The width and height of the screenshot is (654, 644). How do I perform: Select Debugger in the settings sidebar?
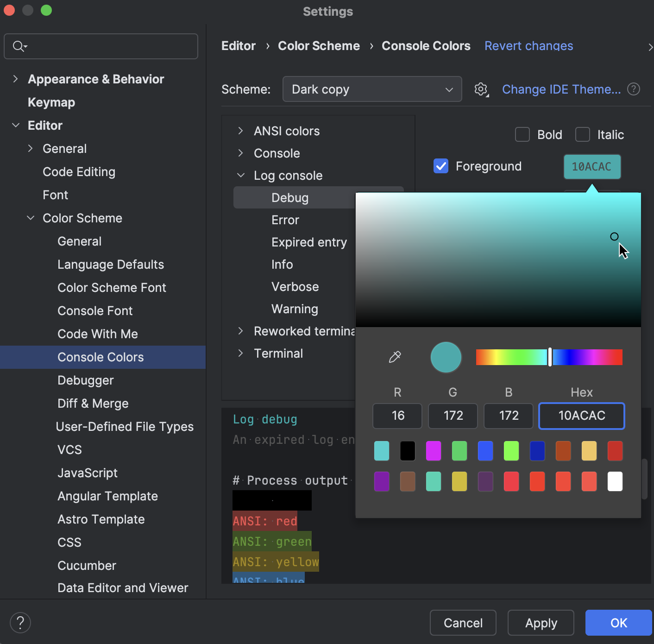tap(85, 380)
